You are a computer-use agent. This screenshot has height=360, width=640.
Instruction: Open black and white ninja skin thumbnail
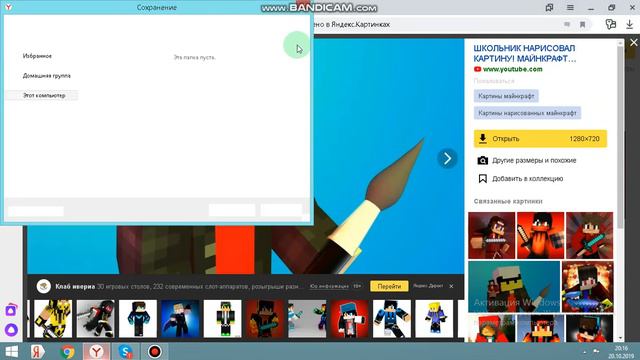click(96, 319)
